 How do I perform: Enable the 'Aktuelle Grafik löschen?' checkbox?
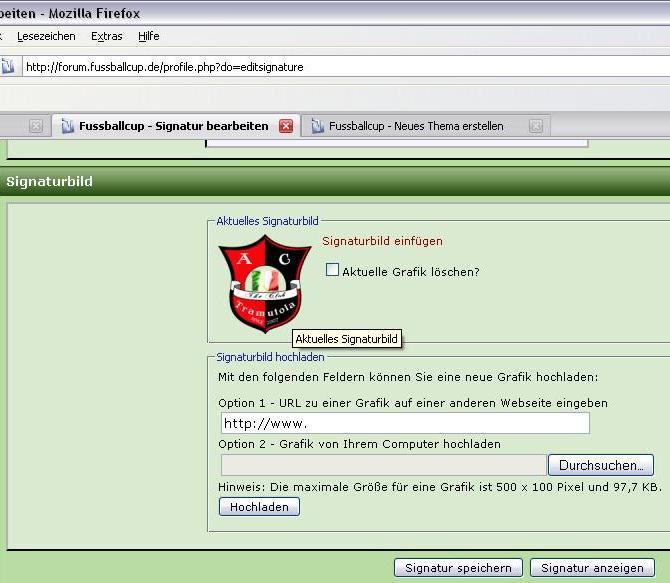click(x=333, y=270)
